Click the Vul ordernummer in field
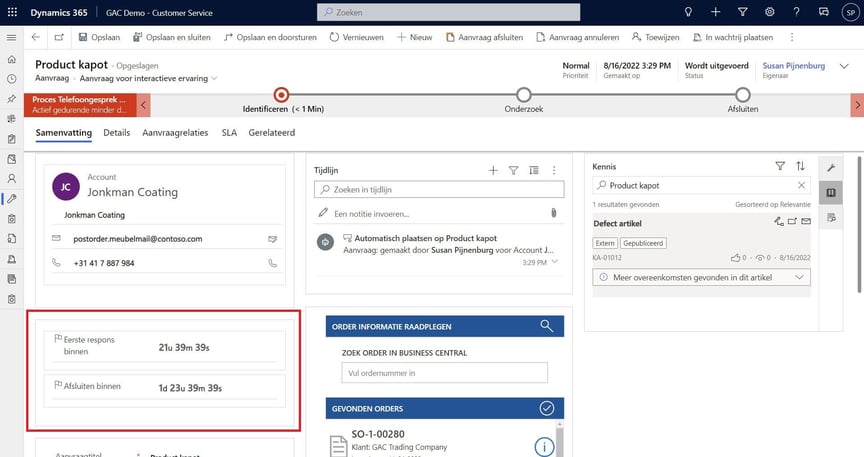Viewport: 864px width, 457px height. 445,373
